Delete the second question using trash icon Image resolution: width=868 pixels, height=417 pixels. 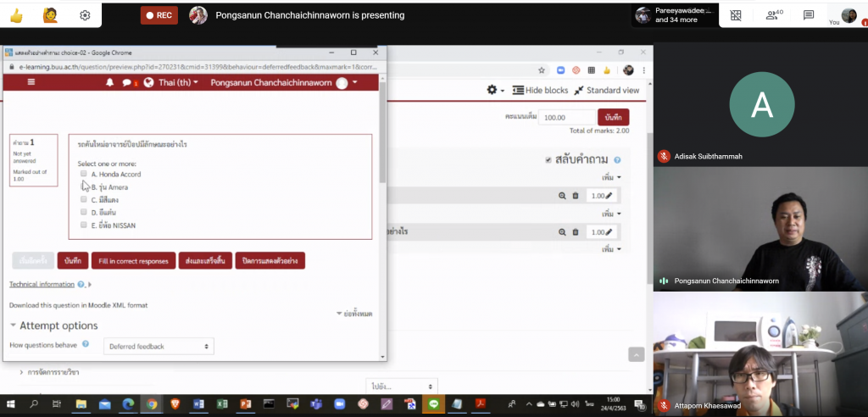(575, 232)
